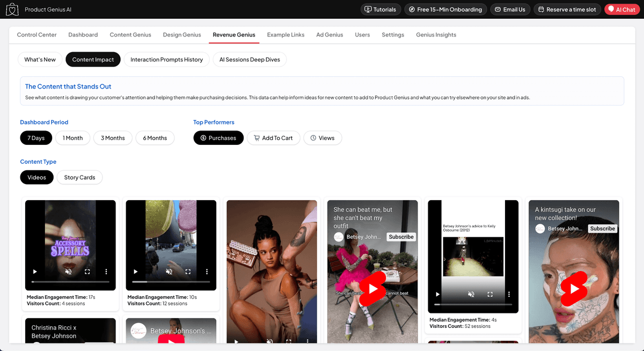Play the red Shorts video about kintsugi collection
This screenshot has height=351, width=644.
[x=573, y=288]
